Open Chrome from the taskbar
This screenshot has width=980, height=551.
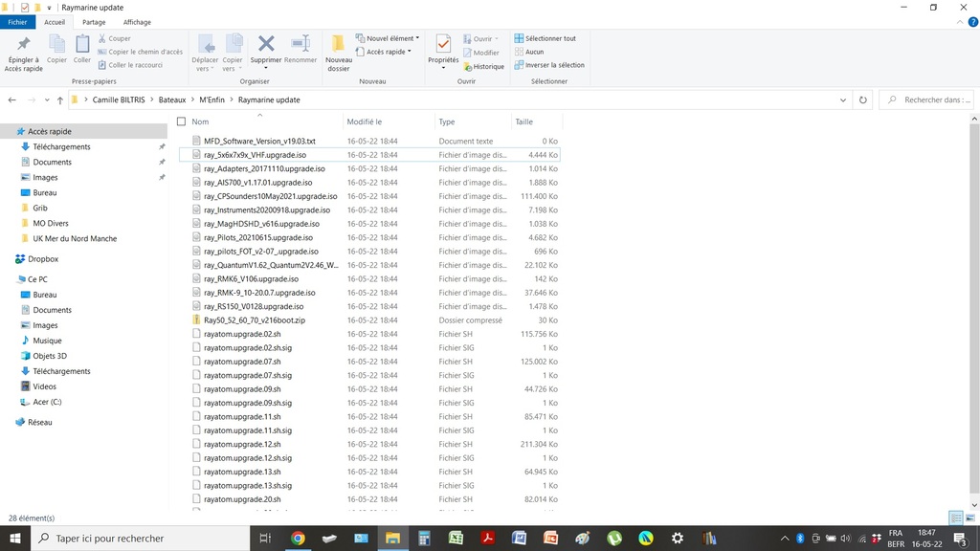298,538
